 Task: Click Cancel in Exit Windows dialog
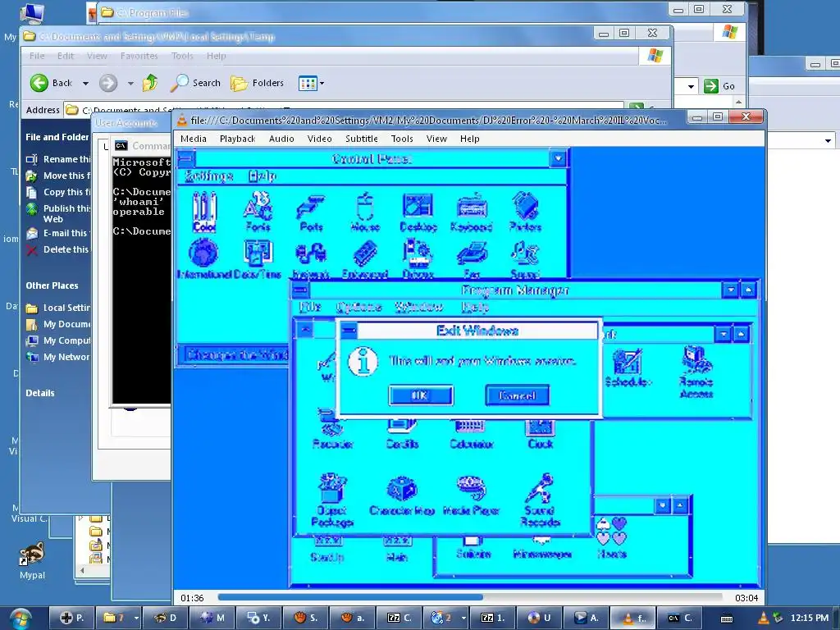pyautogui.click(x=517, y=395)
